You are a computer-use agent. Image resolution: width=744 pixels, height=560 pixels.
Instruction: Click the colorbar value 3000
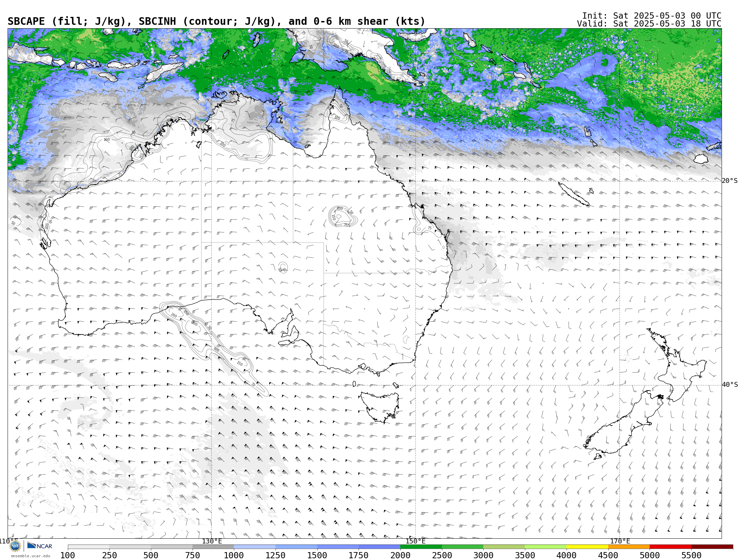coord(483,555)
